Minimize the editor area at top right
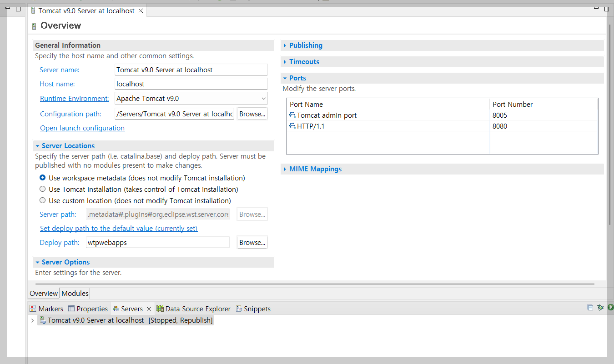614x364 pixels. [597, 9]
